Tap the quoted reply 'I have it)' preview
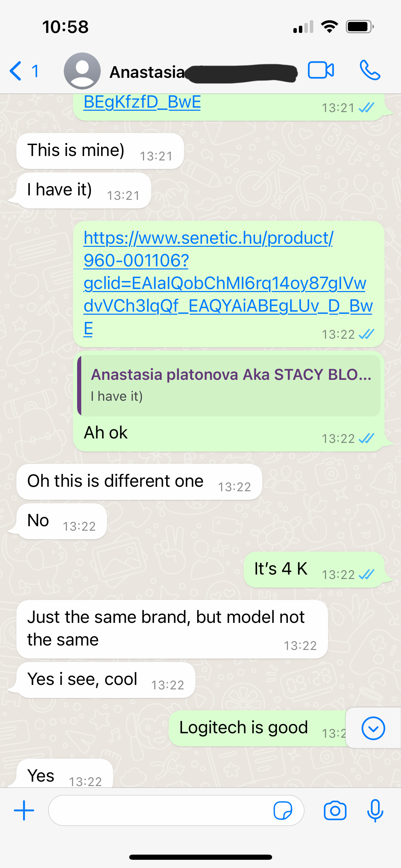This screenshot has width=401, height=868. coord(229,386)
